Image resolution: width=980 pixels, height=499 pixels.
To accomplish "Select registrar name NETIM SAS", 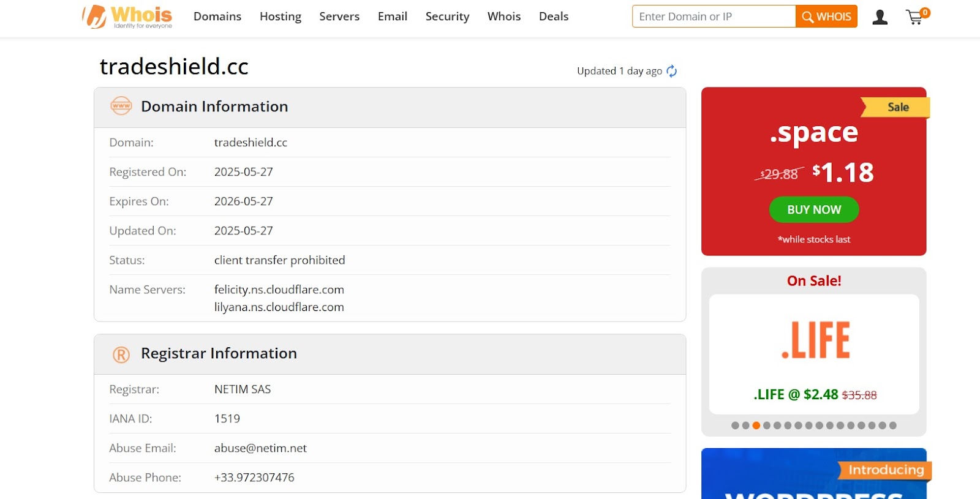I will click(243, 389).
